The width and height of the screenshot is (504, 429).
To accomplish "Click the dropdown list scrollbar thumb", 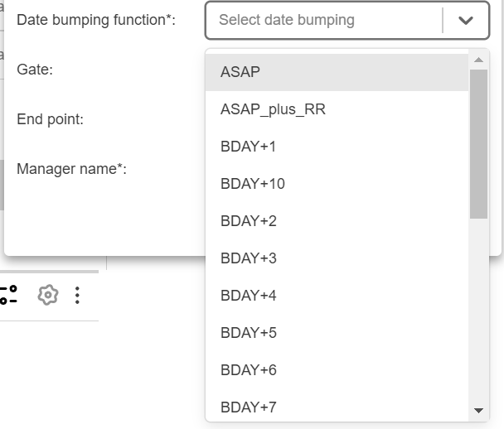I will tap(478, 143).
